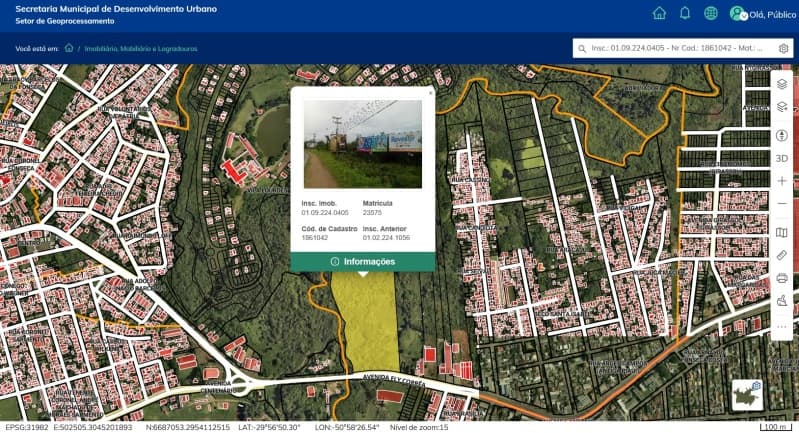Click the EPSG:31982 status text
The width and height of the screenshot is (799, 433).
[27, 427]
